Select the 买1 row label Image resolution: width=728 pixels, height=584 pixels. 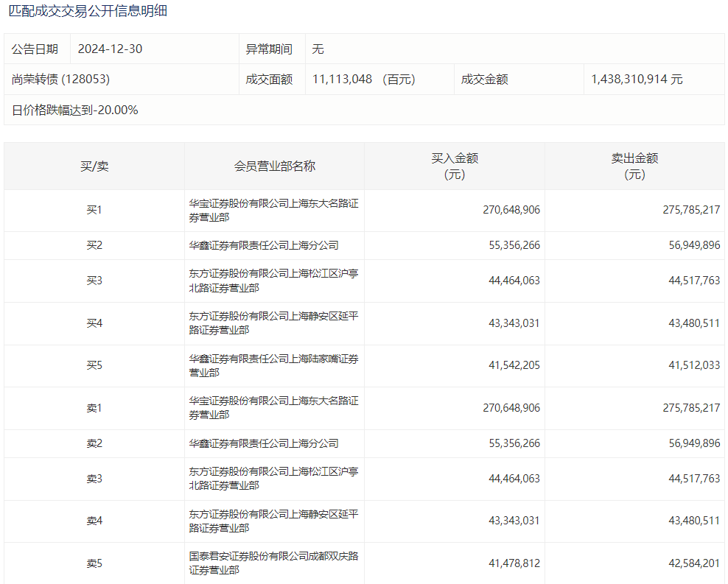coord(94,211)
